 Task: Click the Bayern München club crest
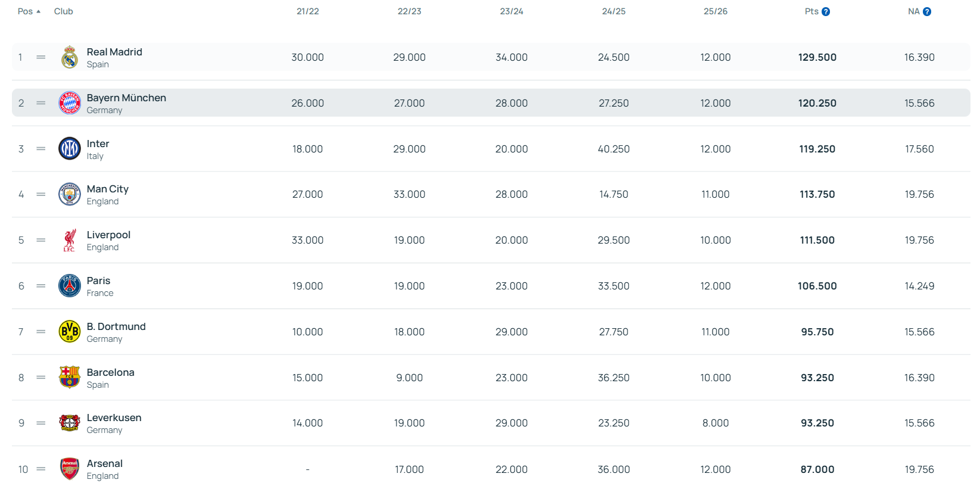[x=70, y=103]
